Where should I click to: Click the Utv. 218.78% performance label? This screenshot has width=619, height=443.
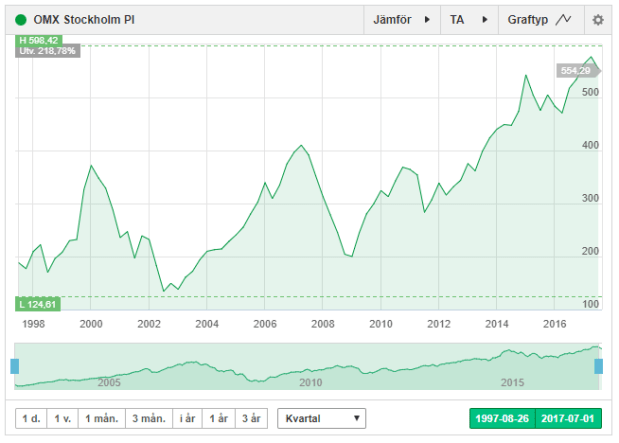[x=46, y=51]
